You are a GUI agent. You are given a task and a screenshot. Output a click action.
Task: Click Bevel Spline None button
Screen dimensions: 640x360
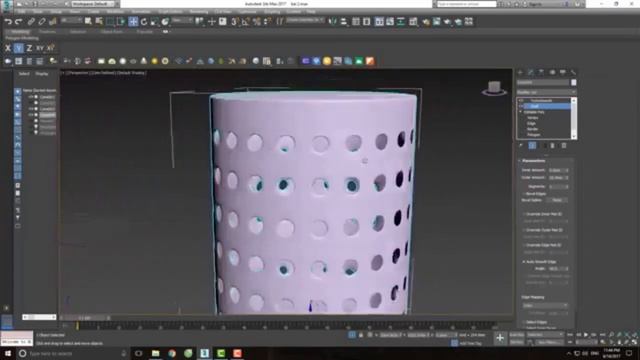(x=557, y=200)
